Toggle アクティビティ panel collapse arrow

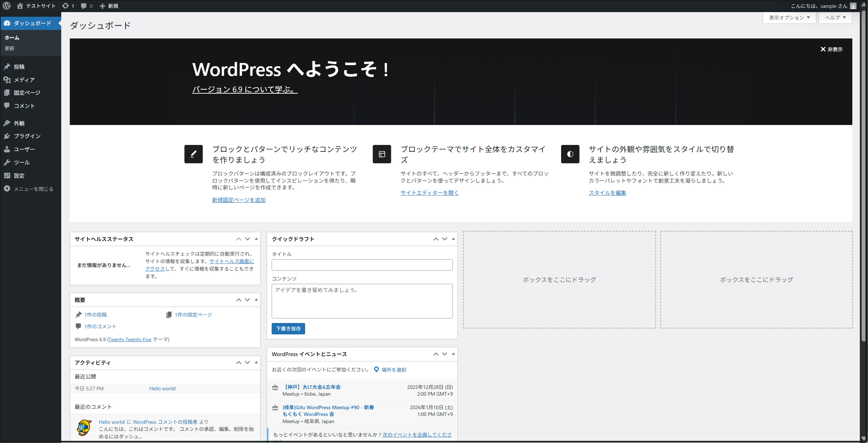pos(256,363)
